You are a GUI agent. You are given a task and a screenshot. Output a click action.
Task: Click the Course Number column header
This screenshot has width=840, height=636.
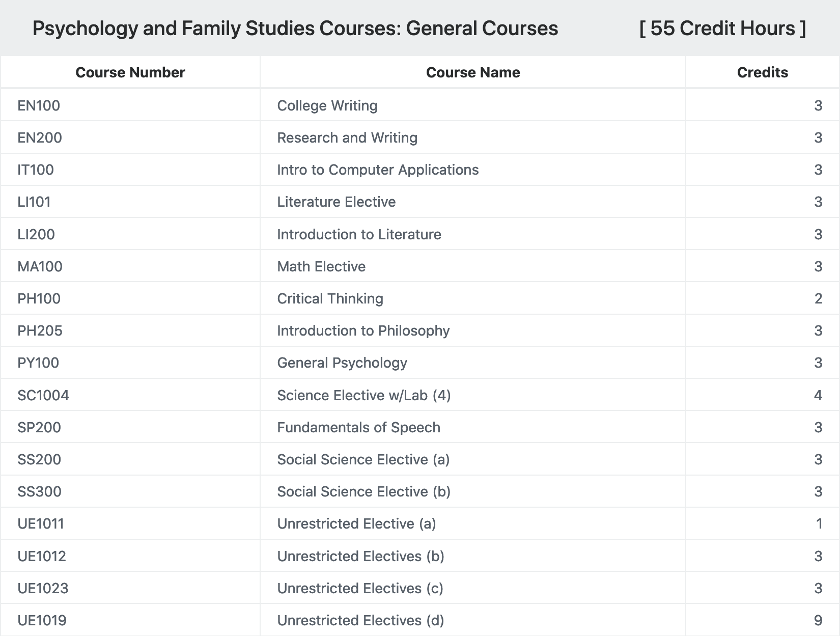click(130, 72)
